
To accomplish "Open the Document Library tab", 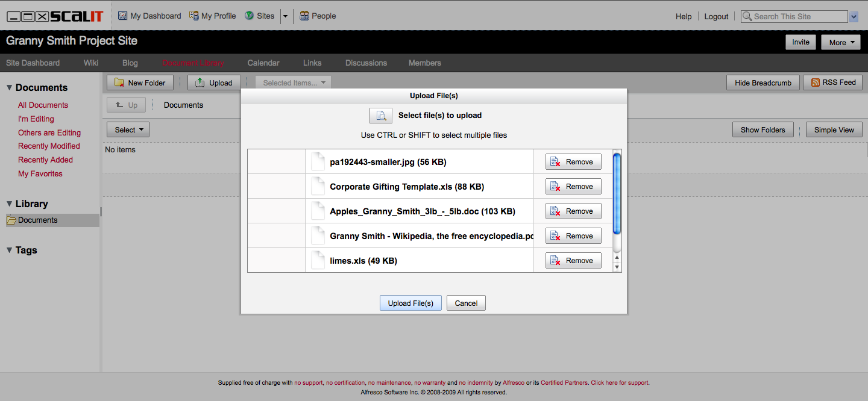I will 193,63.
